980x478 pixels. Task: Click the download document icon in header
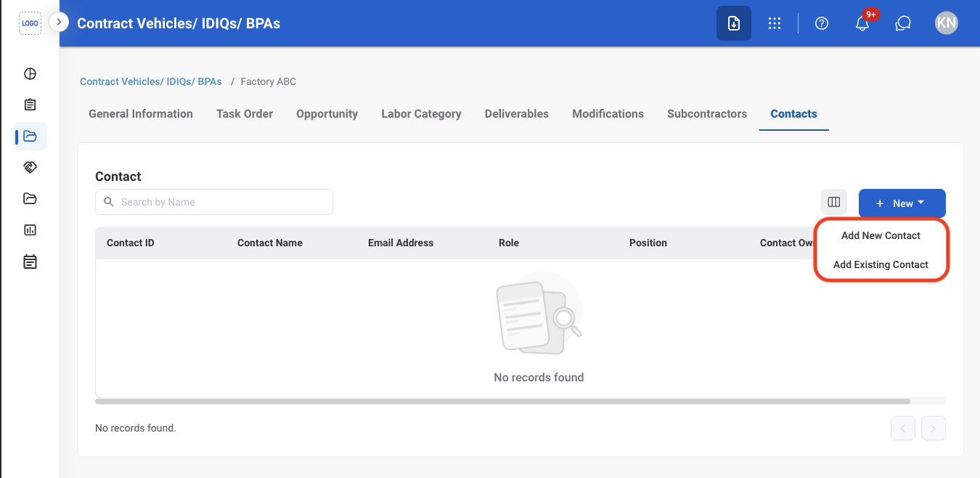[734, 23]
